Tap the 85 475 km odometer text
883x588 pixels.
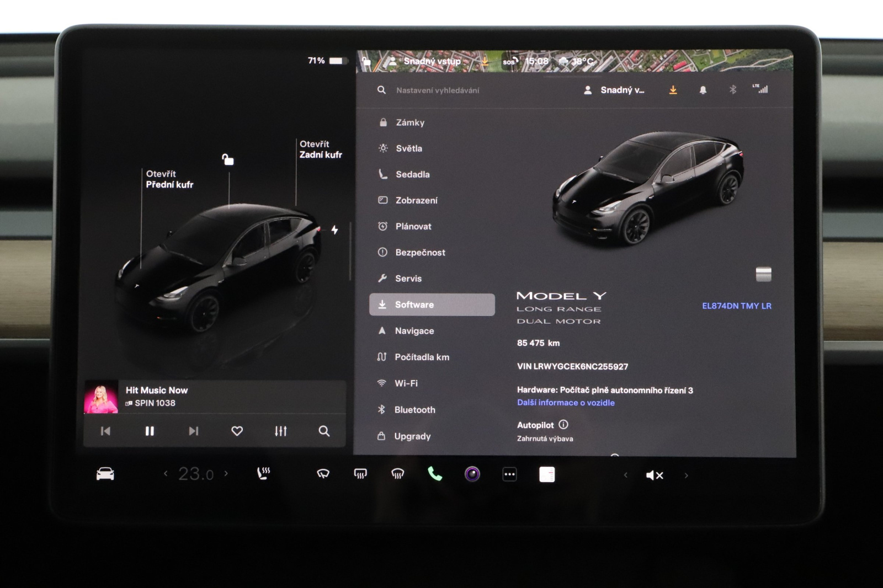538,343
